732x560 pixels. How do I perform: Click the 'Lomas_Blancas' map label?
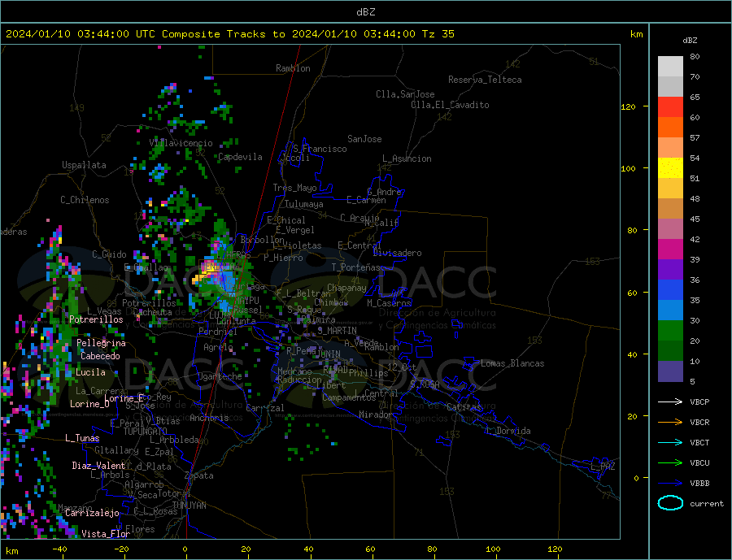tap(512, 363)
